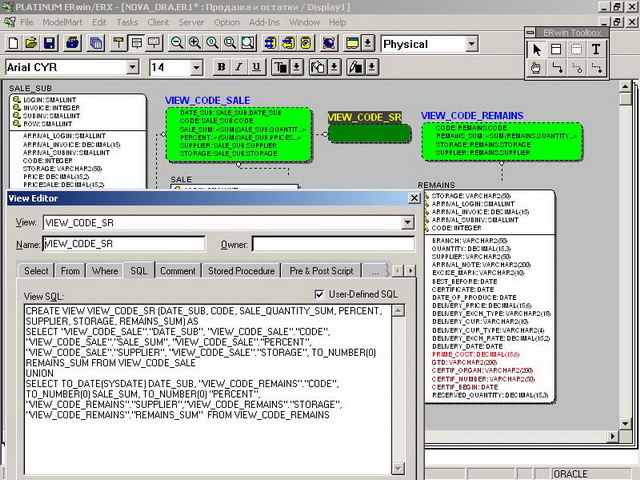Image resolution: width=640 pixels, height=480 pixels.
Task: Open the Physical model type dropdown
Action: (471, 43)
